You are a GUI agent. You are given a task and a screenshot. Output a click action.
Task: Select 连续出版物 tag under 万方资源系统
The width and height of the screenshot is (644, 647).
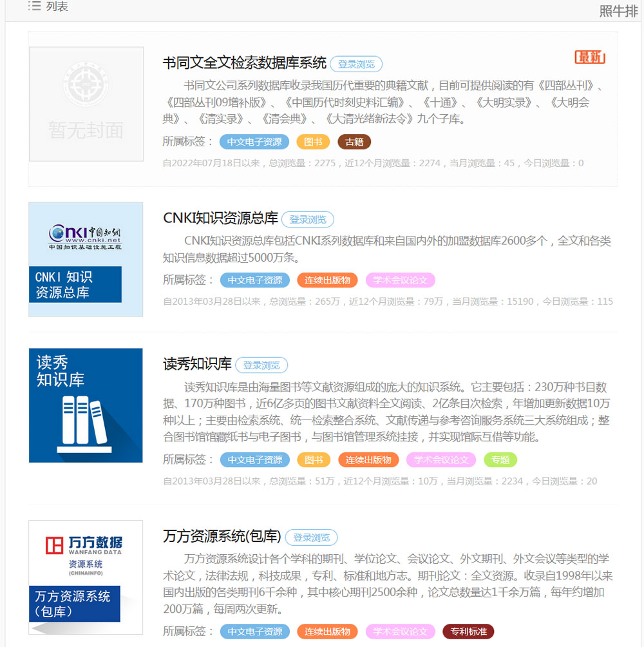point(327,632)
